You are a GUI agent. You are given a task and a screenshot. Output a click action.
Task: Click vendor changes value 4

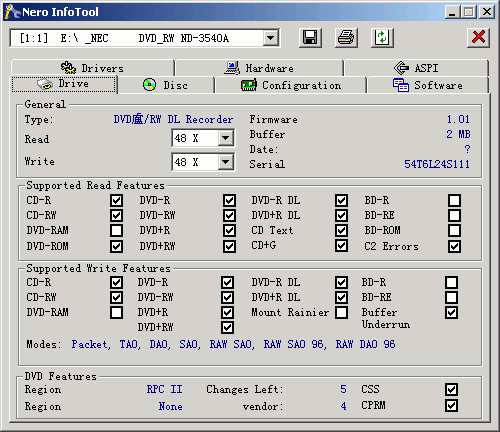(343, 406)
